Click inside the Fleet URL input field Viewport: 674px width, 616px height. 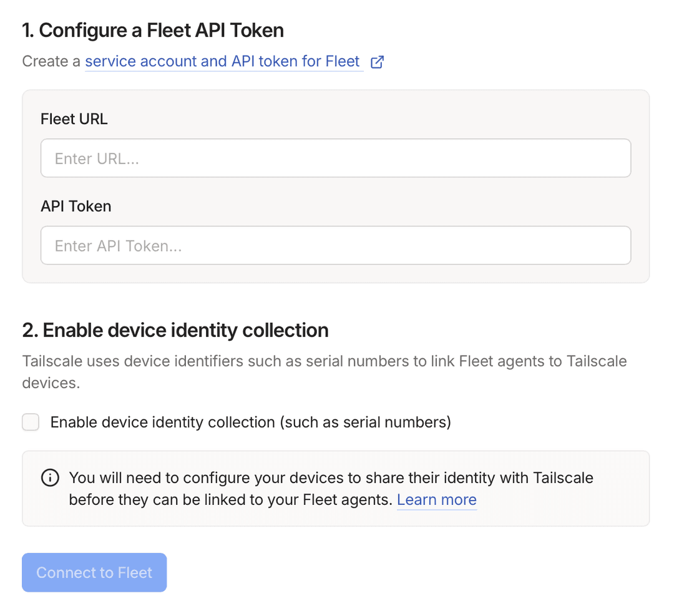click(336, 158)
